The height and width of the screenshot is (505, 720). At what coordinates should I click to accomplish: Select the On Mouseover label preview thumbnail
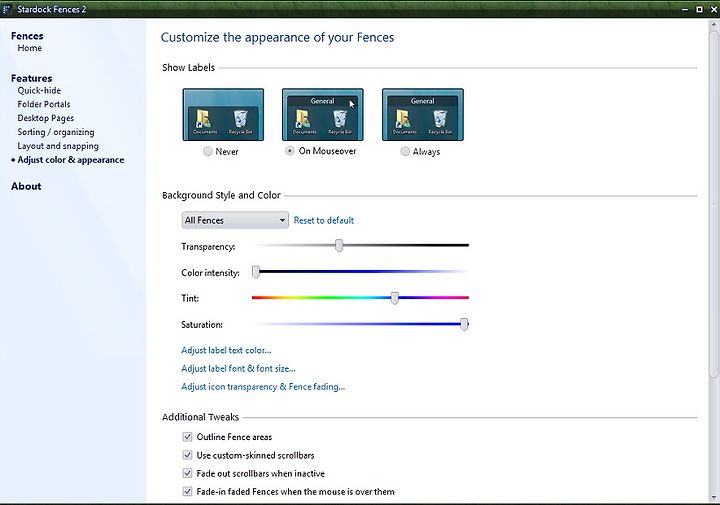[322, 114]
